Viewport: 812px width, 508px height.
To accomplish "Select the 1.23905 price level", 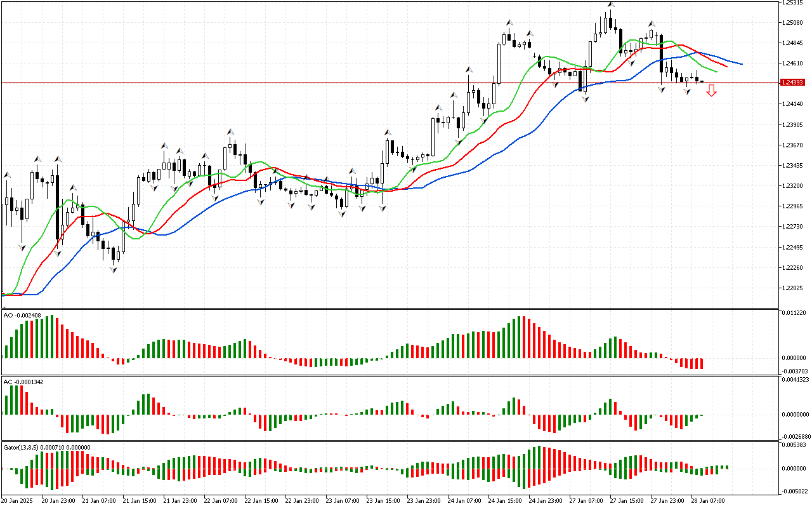I will [793, 125].
